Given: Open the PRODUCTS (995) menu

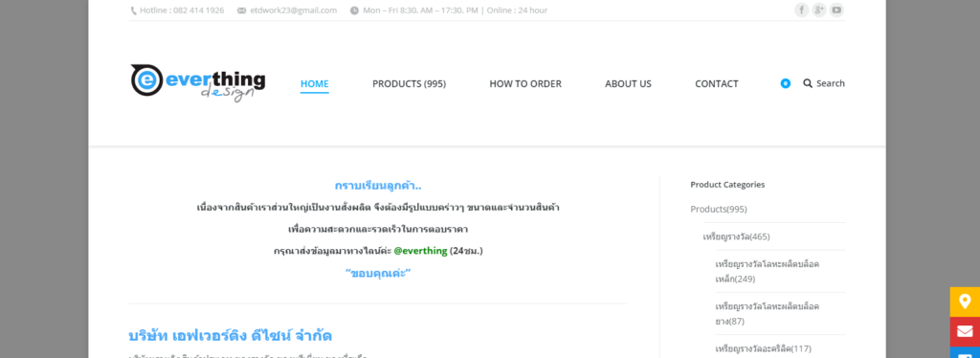Looking at the screenshot, I should (x=409, y=83).
